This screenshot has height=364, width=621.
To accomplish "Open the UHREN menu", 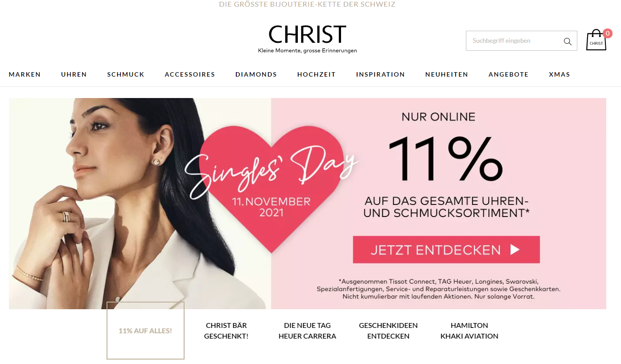I will tap(74, 74).
